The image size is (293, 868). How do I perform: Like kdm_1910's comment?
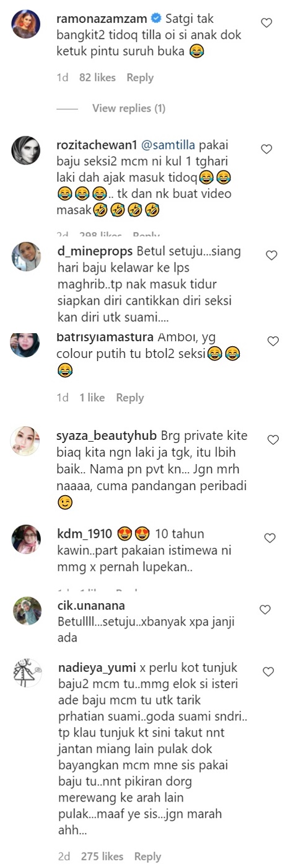pyautogui.click(x=269, y=538)
